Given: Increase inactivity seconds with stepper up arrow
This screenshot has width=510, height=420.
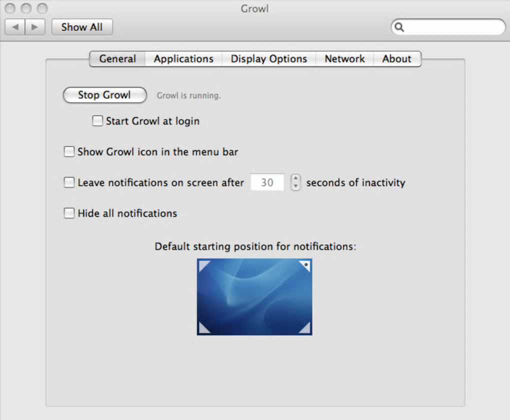Looking at the screenshot, I should (295, 178).
